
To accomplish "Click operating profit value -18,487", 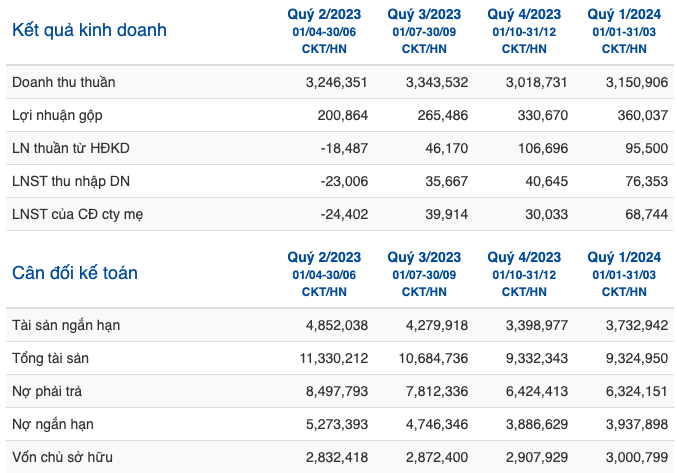I will click(344, 148).
